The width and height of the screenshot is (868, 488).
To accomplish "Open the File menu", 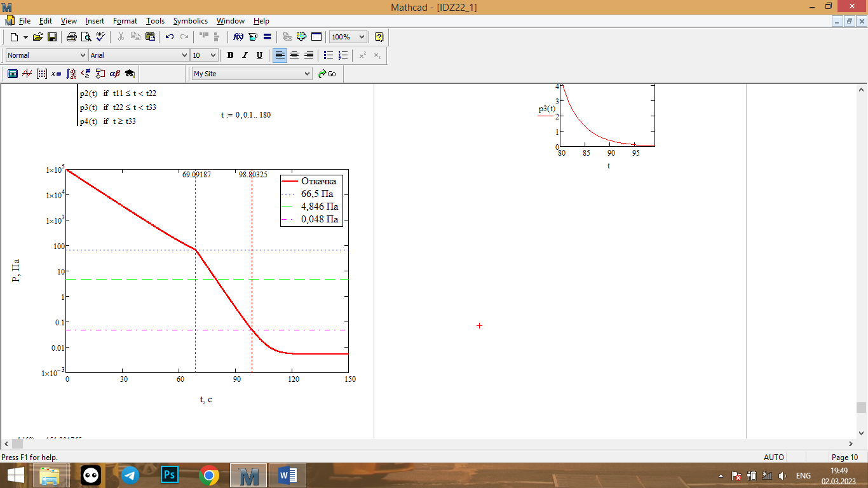I will (25, 21).
